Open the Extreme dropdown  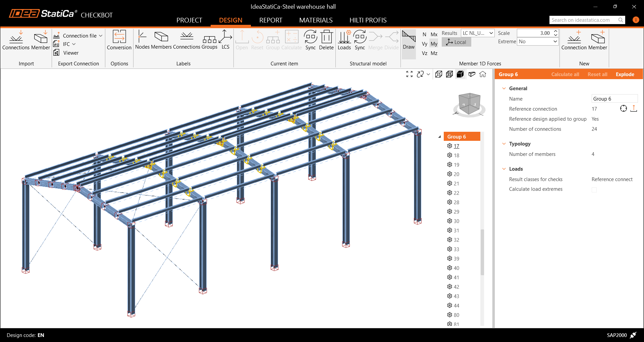537,42
